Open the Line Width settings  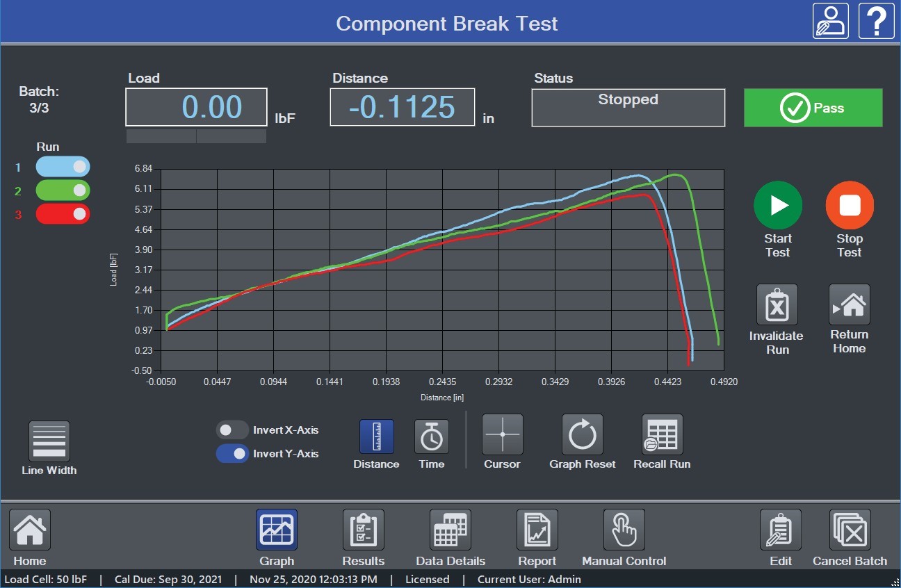[x=49, y=441]
